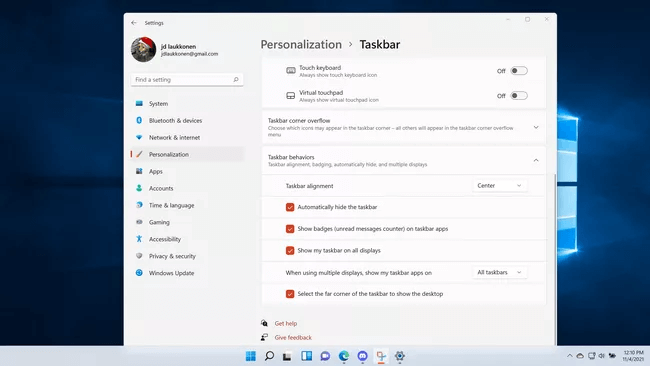
Task: Uncheck Automatically hide the taskbar
Action: [290, 207]
